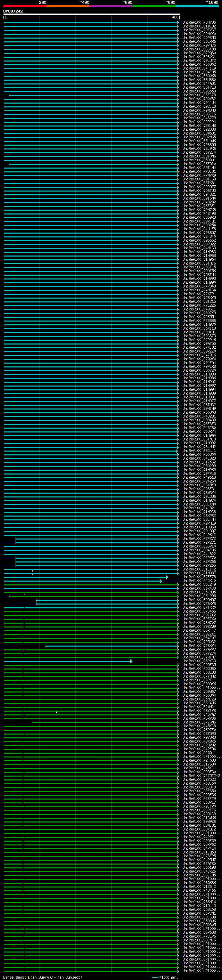Select the UniRef100_C5KM35 label
222x980 pixels.
pyautogui.click(x=199, y=592)
